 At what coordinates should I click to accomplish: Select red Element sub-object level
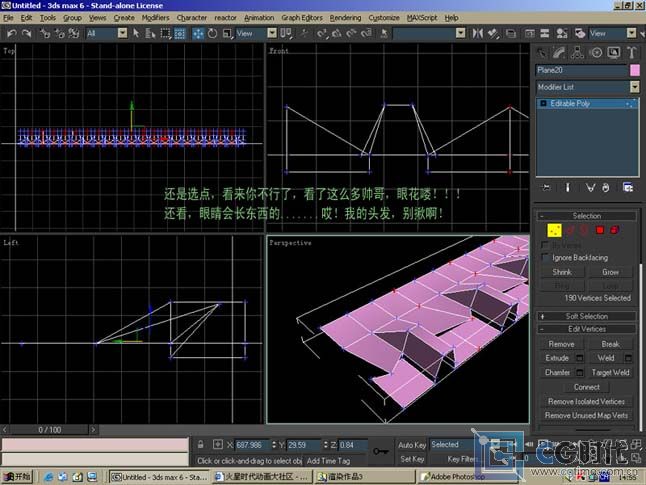[615, 230]
